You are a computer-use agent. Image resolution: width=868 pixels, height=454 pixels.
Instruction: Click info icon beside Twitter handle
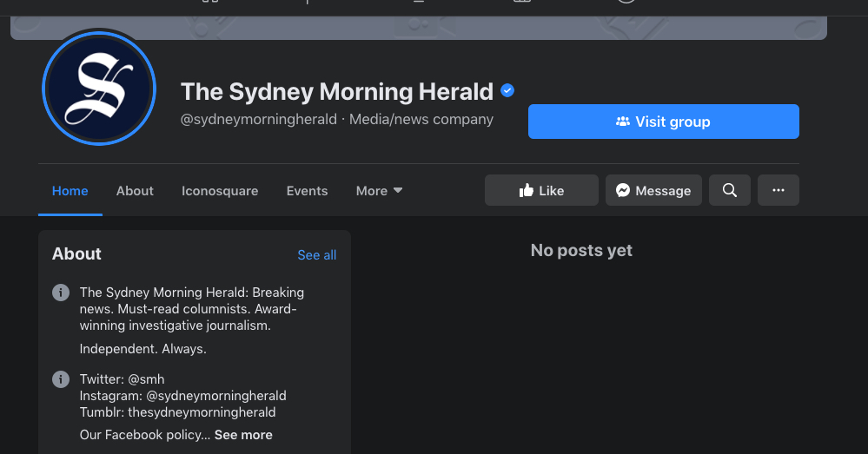[61, 379]
